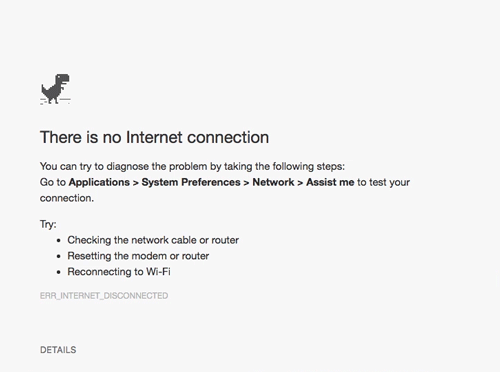Click the 'Go to' text before Applications
The image size is (500, 372).
[x=53, y=182]
